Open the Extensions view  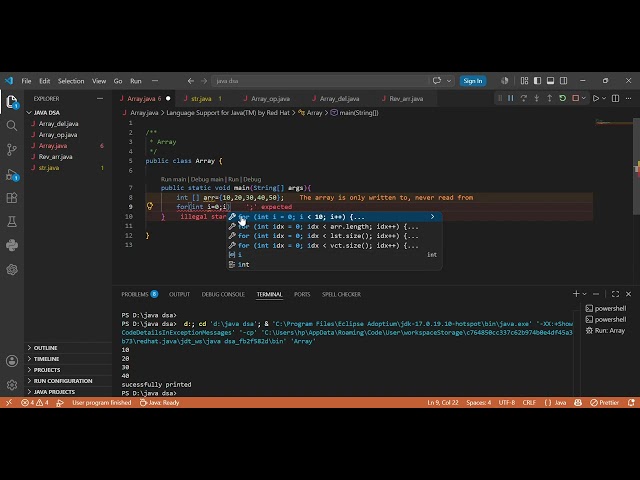coord(12,198)
